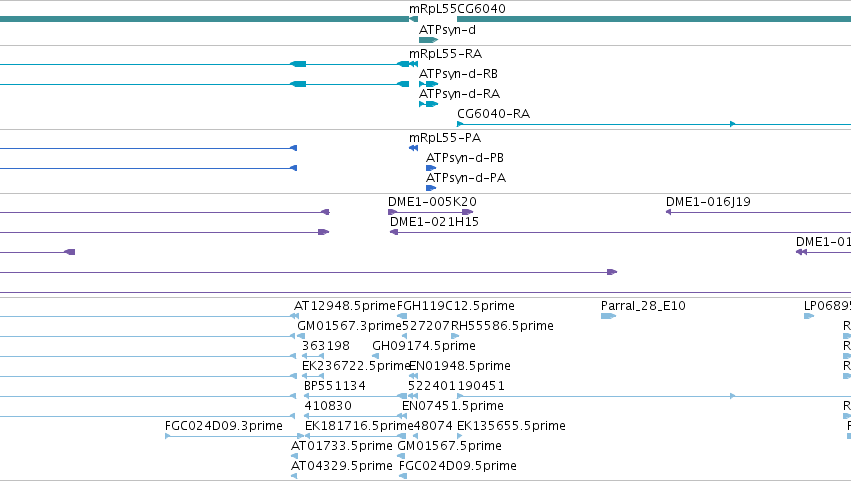
Task: Open the DME1-021H15 clone label
Action: 434,222
